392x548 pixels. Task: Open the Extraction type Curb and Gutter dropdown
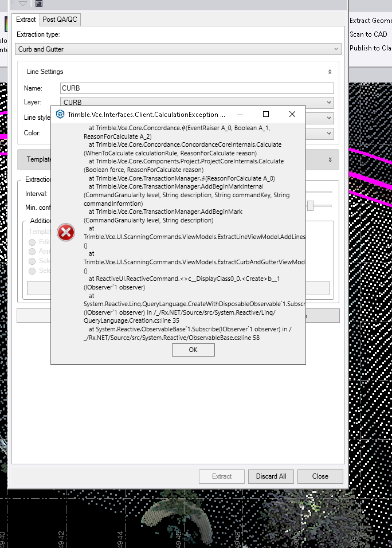click(178, 49)
